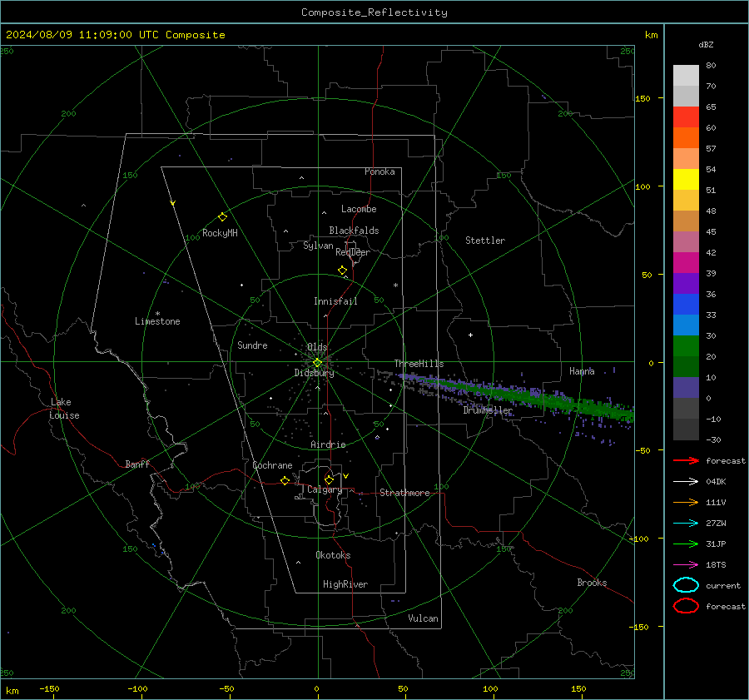
Task: Click the Stettler city label
Action: pyautogui.click(x=485, y=241)
